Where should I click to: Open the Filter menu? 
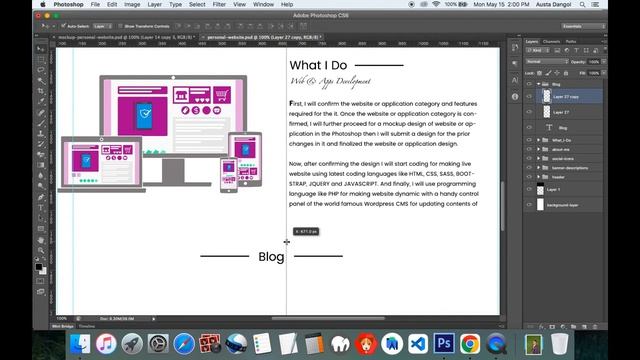pos(219,4)
